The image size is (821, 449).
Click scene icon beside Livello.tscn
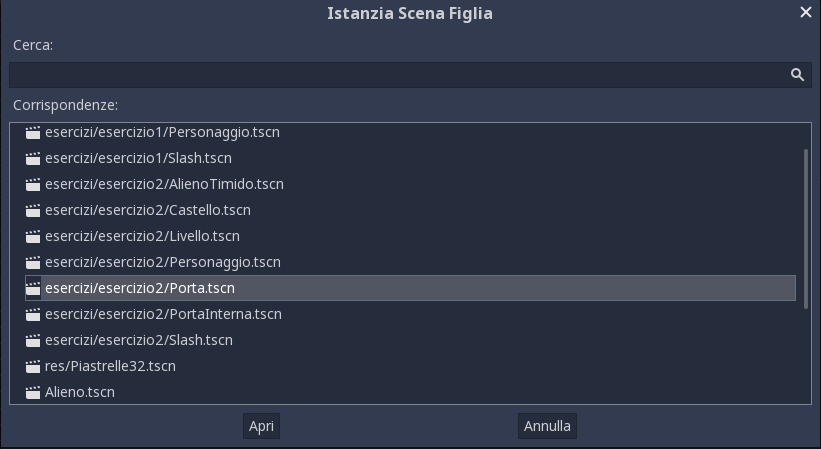point(33,237)
